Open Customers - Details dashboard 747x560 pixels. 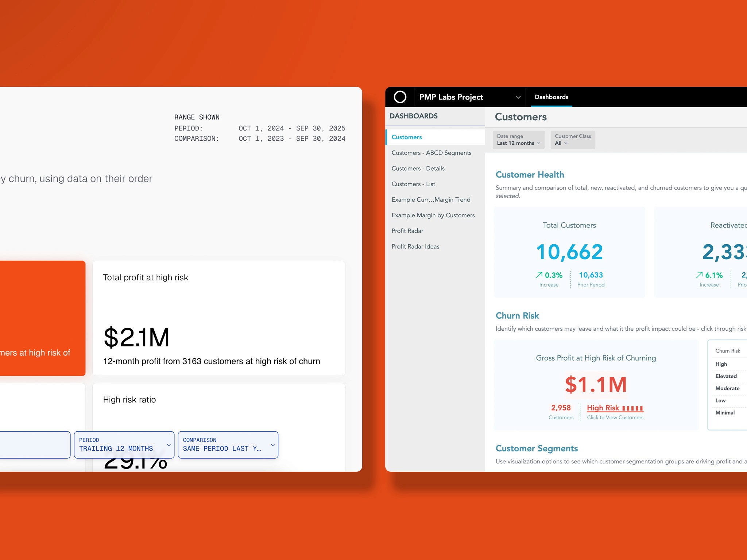(418, 168)
